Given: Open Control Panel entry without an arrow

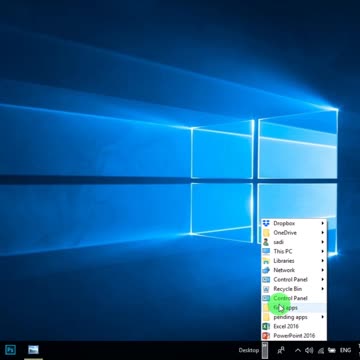Looking at the screenshot, I should point(294,298).
